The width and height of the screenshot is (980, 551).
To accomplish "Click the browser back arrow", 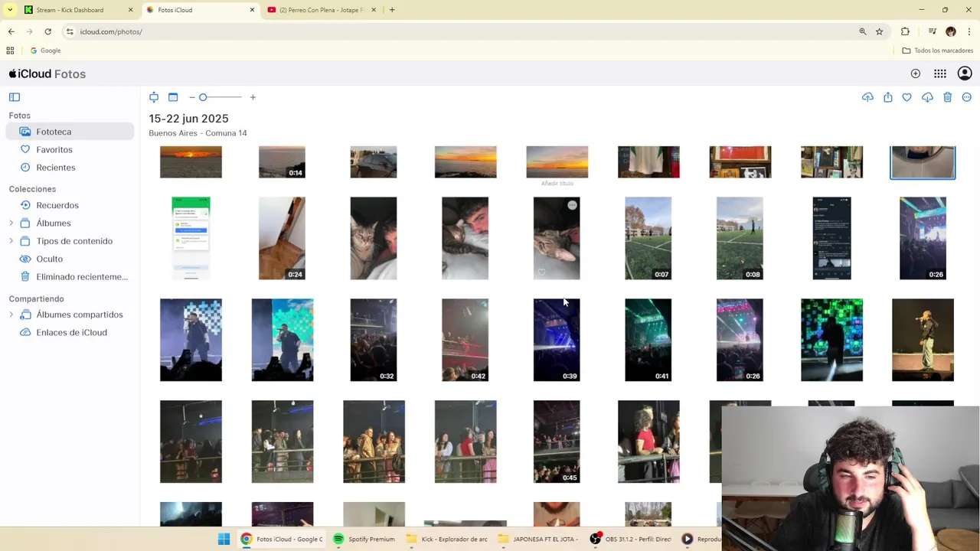I will pyautogui.click(x=11, y=31).
